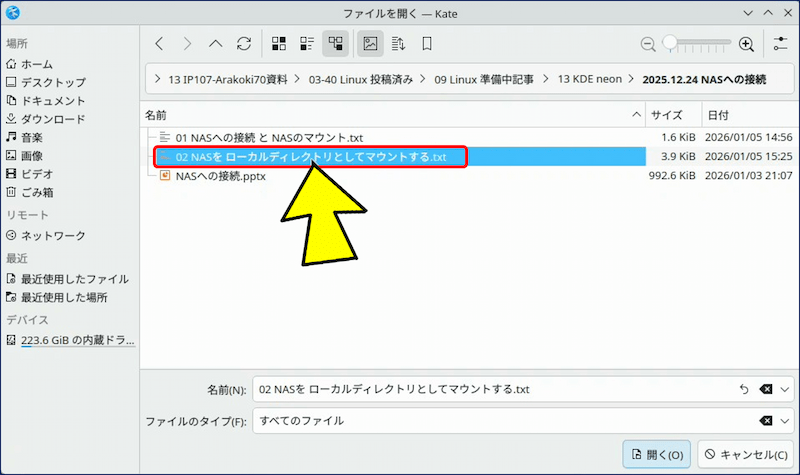The height and width of the screenshot is (475, 800).
Task: Open Trash (ごみ箱) in places
Action: (30, 192)
